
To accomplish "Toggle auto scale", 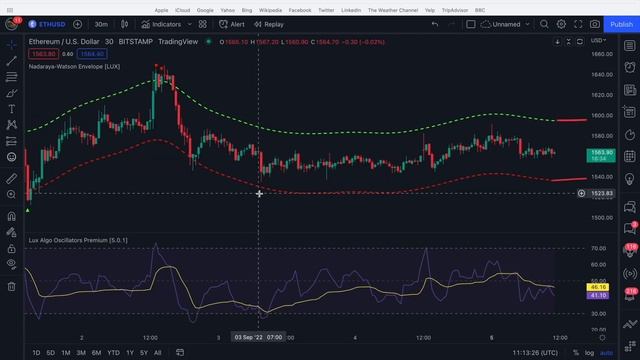I will (606, 353).
